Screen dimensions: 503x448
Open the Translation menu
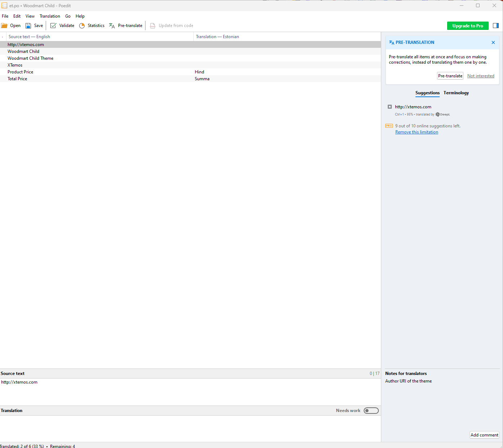click(x=50, y=16)
